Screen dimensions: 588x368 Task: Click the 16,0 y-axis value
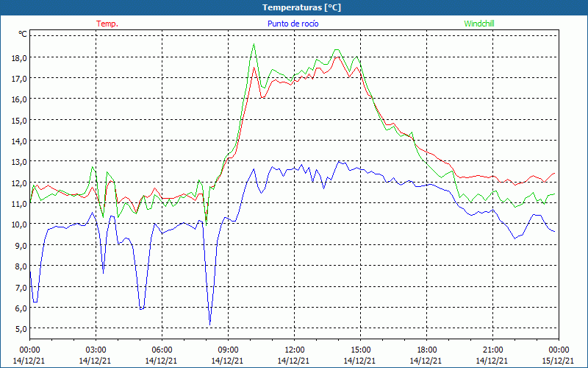[x=21, y=99]
